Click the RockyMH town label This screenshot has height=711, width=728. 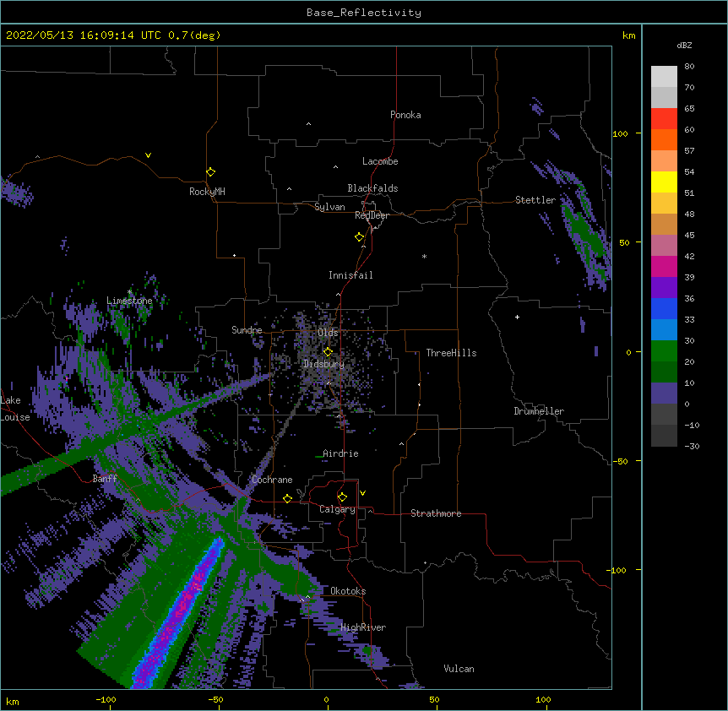[x=207, y=192]
